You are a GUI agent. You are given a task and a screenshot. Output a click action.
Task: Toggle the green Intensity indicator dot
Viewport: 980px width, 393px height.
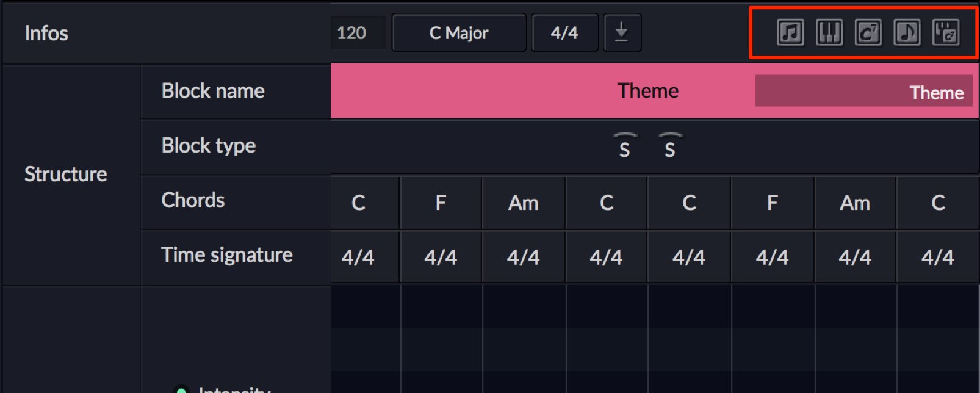[x=181, y=389]
